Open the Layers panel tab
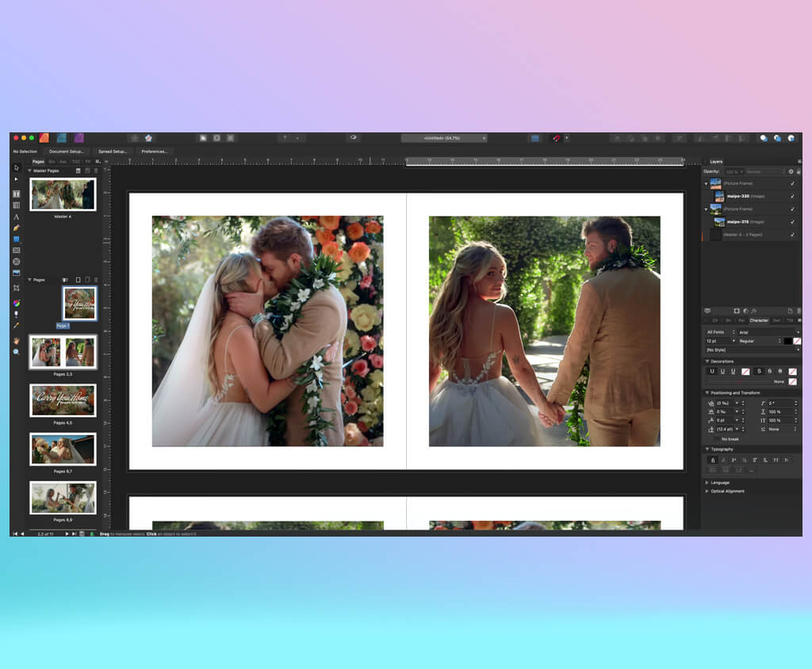The image size is (812, 669). (716, 162)
